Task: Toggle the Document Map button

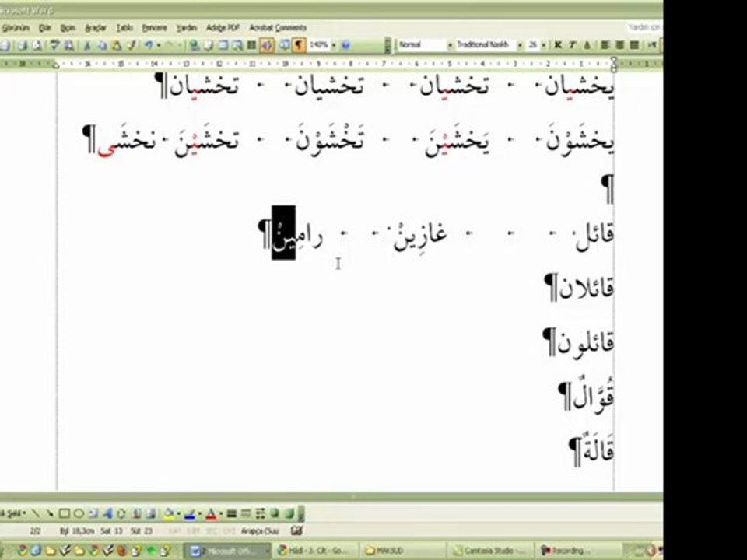Action: coord(285,45)
